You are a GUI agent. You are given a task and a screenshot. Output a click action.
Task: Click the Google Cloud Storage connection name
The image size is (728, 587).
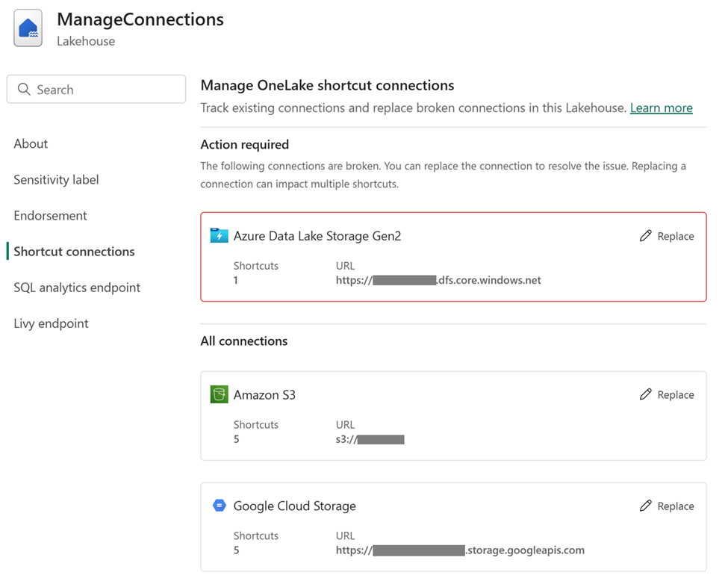coord(295,506)
